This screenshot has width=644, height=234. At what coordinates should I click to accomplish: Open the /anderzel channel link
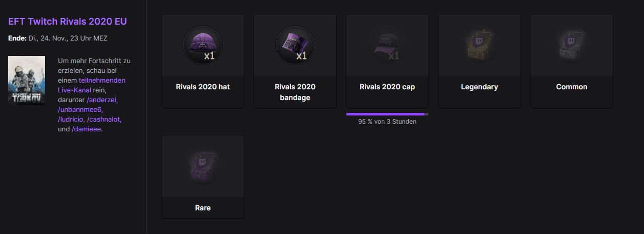(102, 100)
